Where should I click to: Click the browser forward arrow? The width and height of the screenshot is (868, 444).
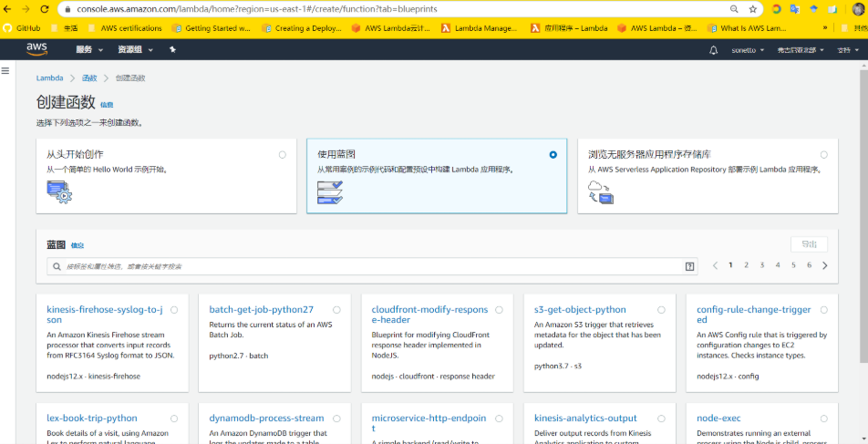coord(26,9)
